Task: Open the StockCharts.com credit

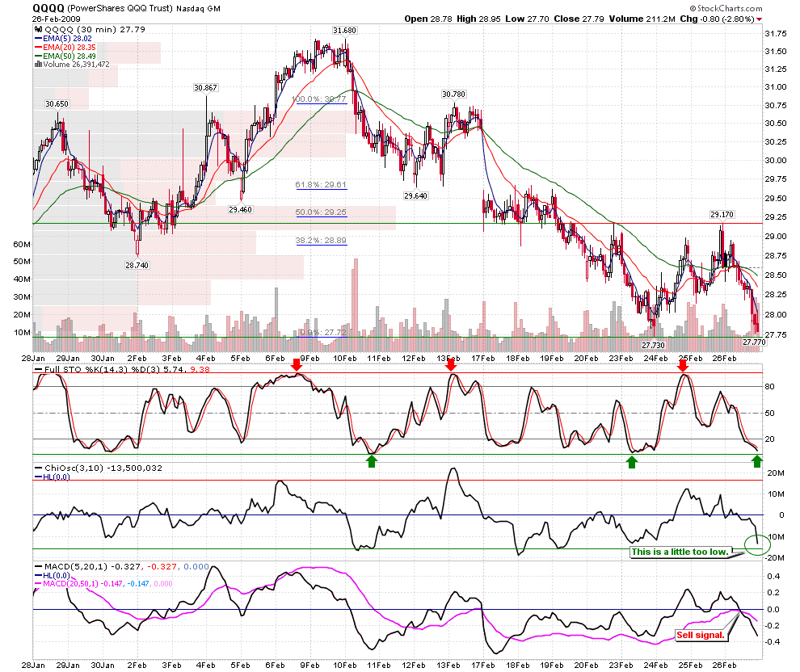Action: point(726,8)
